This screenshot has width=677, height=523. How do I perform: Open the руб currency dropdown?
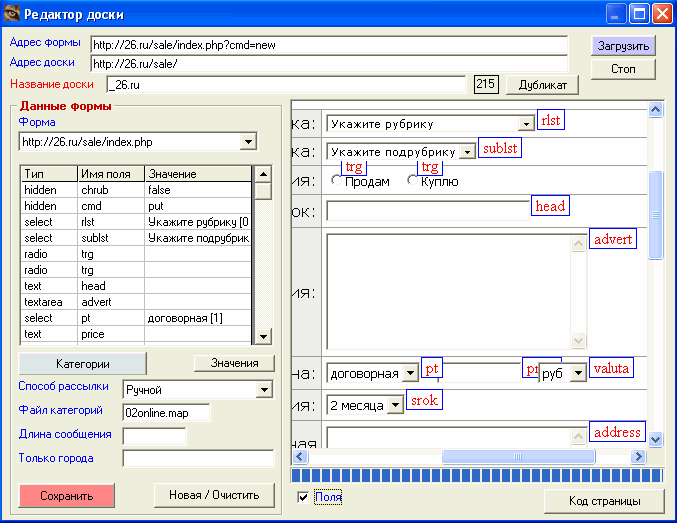click(x=578, y=373)
